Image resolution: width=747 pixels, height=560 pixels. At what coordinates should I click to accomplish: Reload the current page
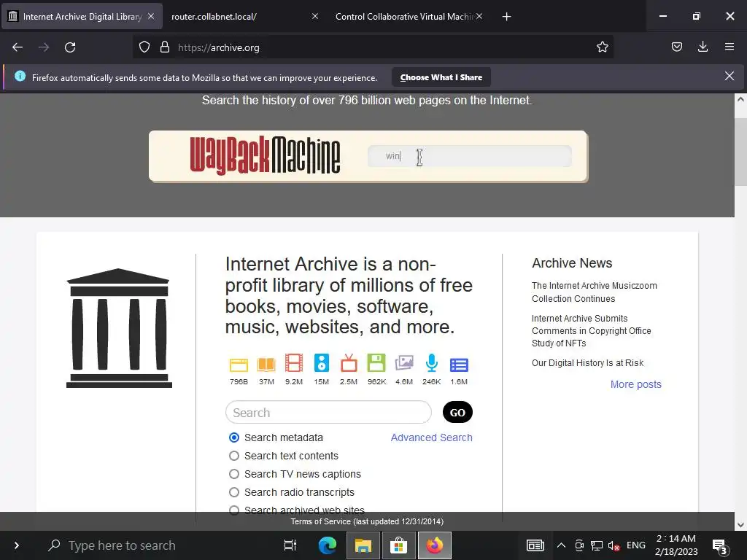click(x=70, y=47)
